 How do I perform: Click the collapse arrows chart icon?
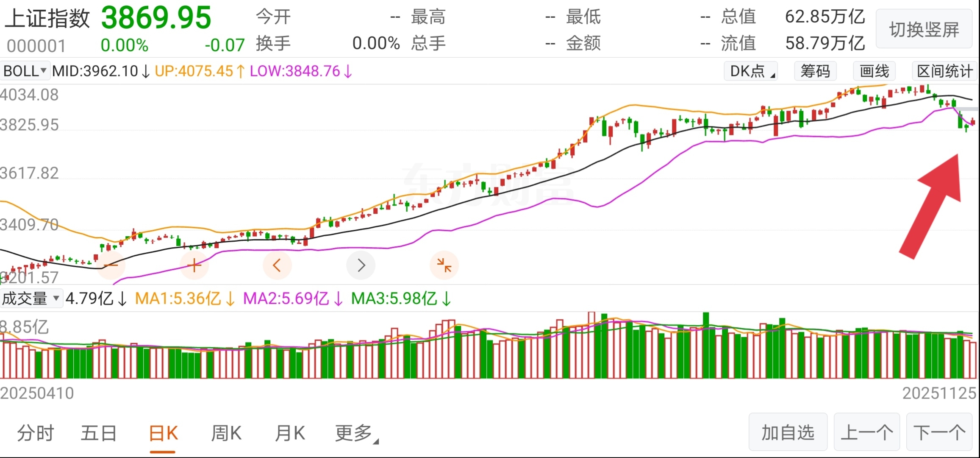pyautogui.click(x=444, y=265)
